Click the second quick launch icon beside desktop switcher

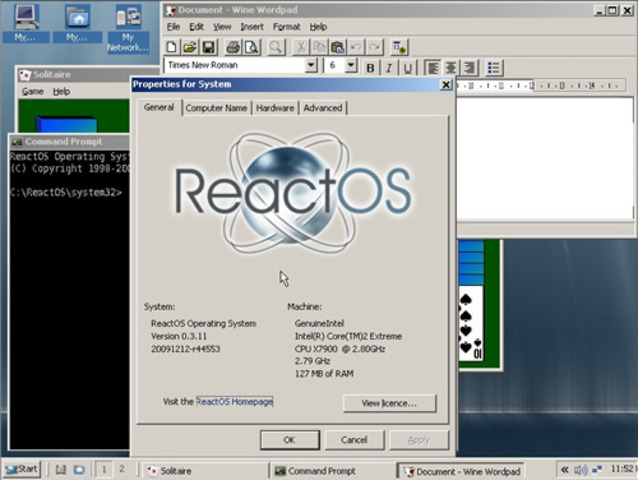point(79,470)
